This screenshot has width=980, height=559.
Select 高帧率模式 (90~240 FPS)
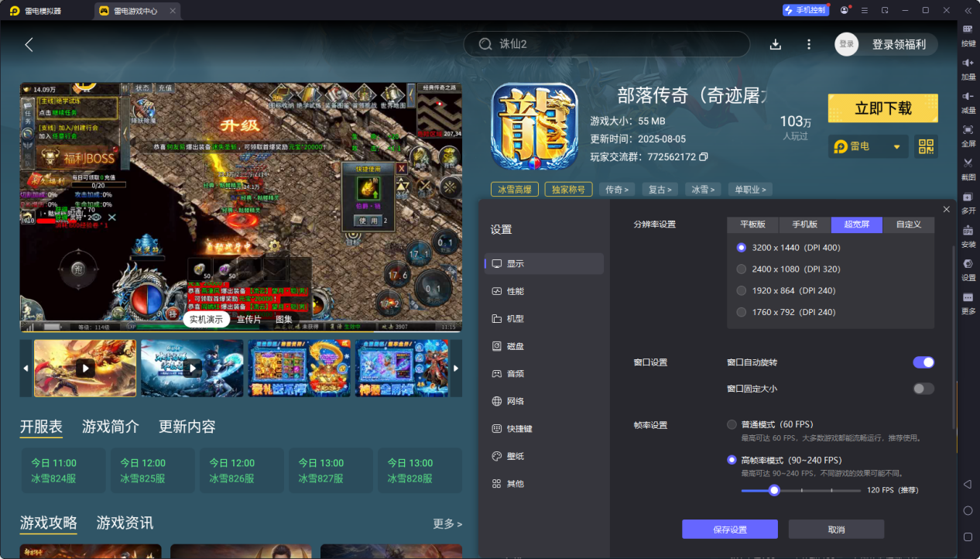click(732, 460)
